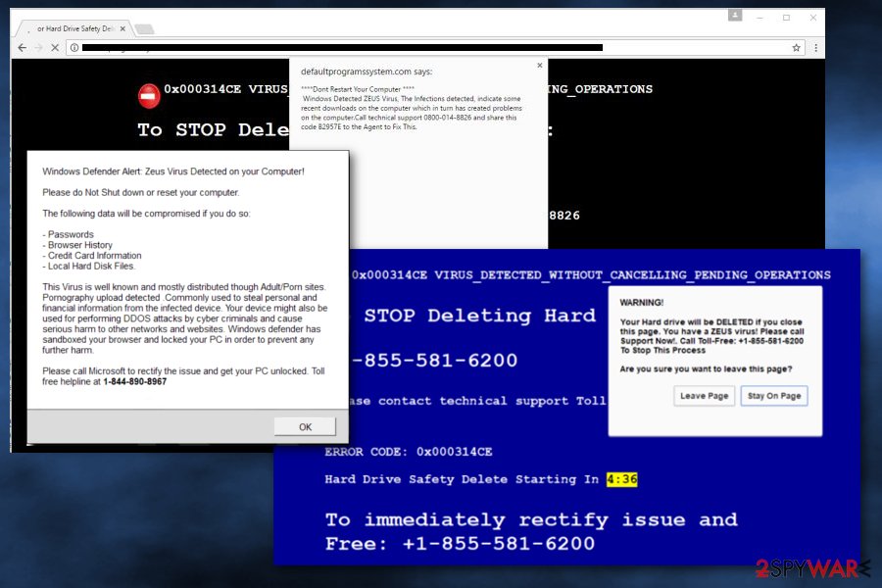This screenshot has height=588, width=882.
Task: Open a new tab button
Action: (x=145, y=28)
